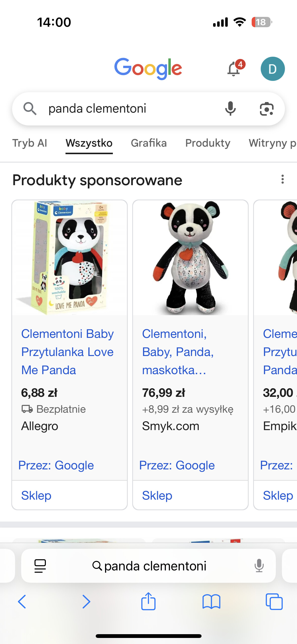Tap the magnifier icon in search box
This screenshot has width=297, height=644.
30,109
